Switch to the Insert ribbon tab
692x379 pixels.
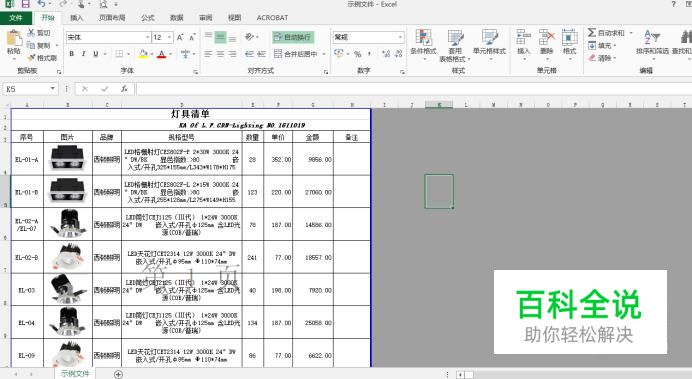click(x=76, y=18)
